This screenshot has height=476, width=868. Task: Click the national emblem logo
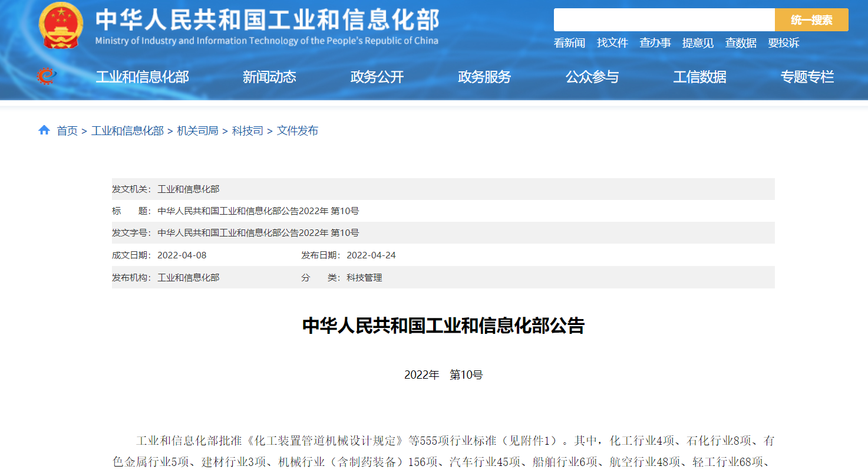click(61, 27)
